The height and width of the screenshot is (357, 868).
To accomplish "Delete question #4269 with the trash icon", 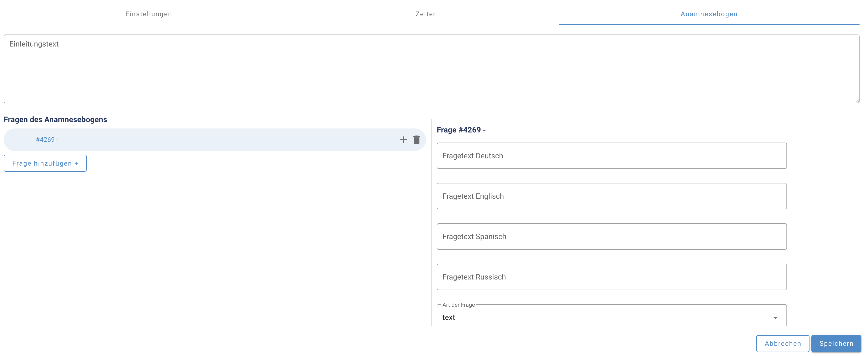I will click(416, 140).
